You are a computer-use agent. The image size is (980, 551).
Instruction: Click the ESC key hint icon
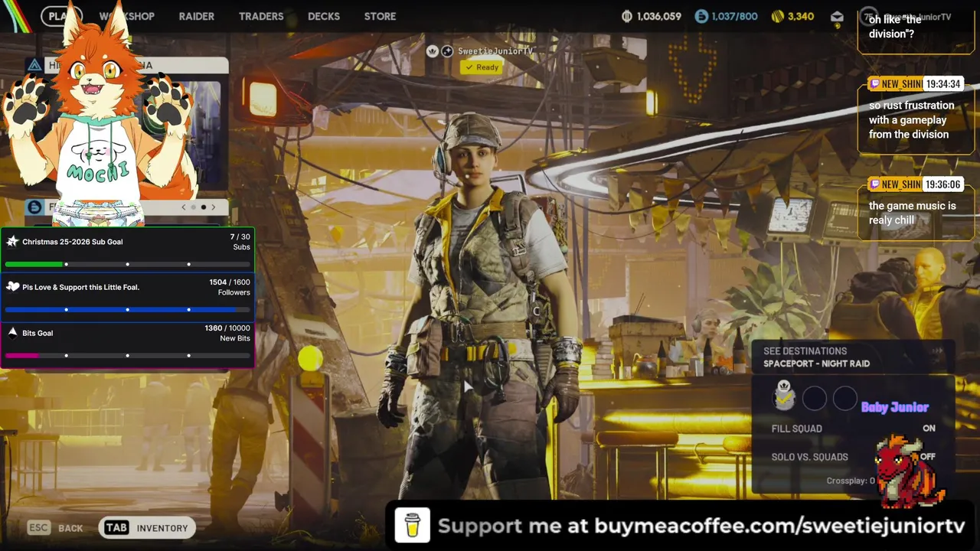[39, 528]
